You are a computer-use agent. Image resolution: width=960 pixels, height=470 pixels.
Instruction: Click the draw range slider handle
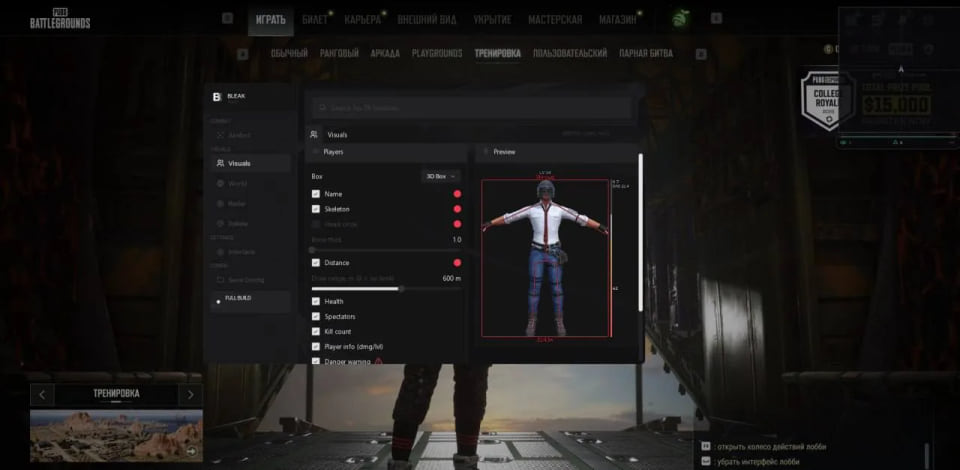[401, 289]
